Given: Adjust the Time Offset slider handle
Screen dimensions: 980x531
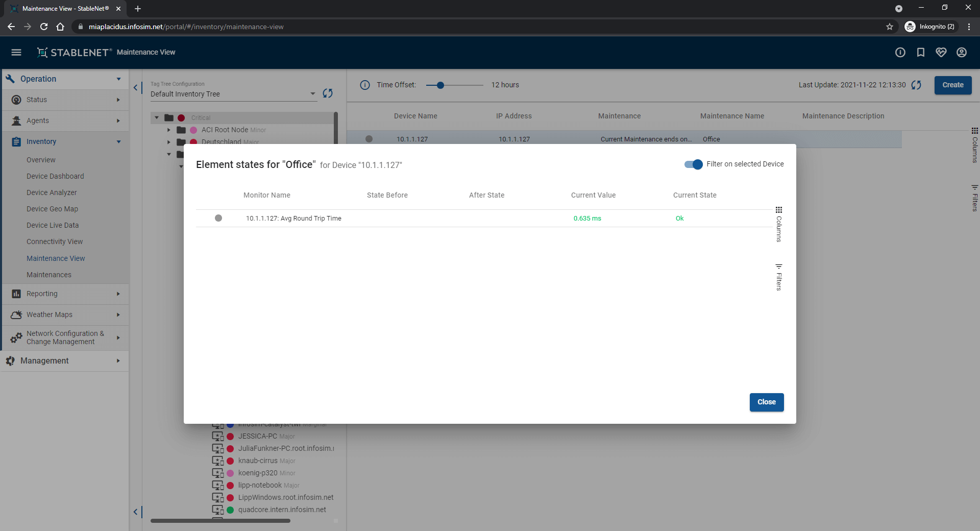Looking at the screenshot, I should (x=440, y=85).
